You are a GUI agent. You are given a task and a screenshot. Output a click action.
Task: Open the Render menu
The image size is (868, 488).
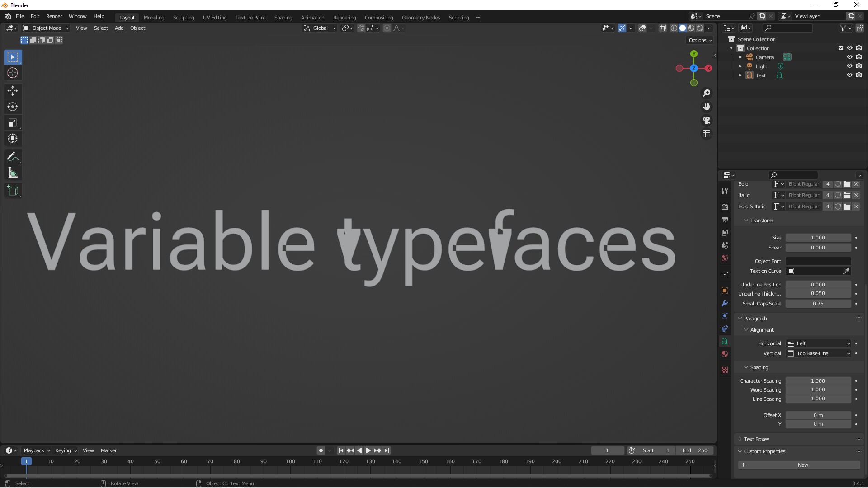pos(54,16)
